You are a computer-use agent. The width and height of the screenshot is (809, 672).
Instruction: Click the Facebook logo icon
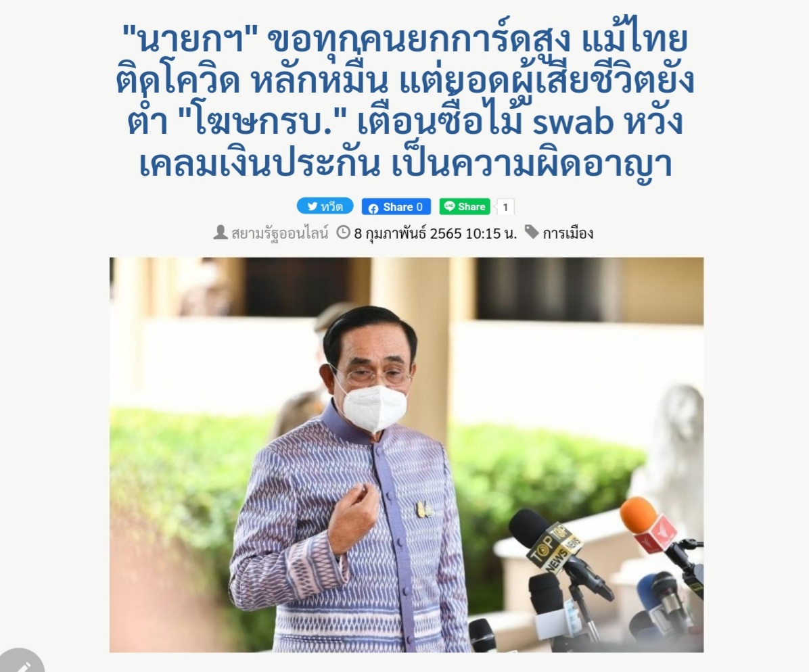coord(373,208)
